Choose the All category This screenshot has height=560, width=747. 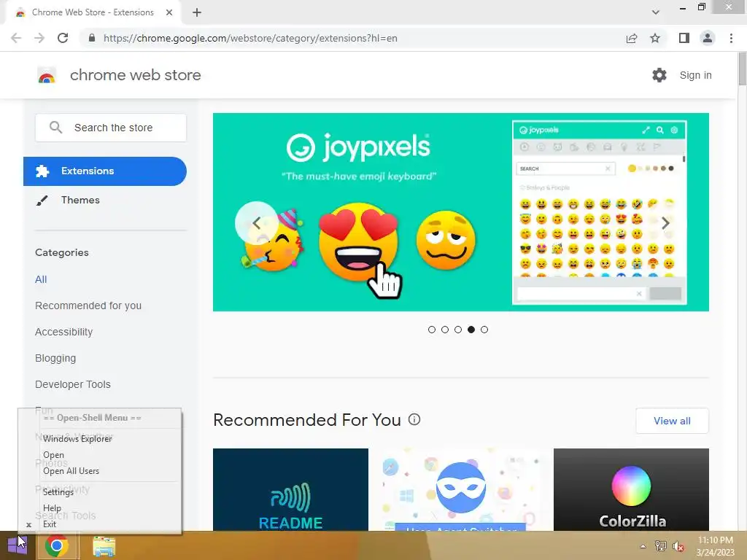tap(41, 279)
